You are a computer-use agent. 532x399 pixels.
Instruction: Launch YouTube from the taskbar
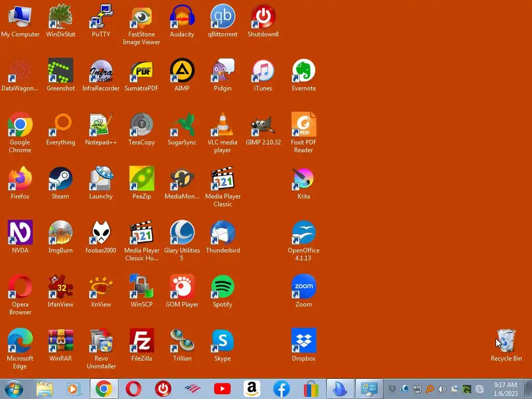(x=222, y=389)
